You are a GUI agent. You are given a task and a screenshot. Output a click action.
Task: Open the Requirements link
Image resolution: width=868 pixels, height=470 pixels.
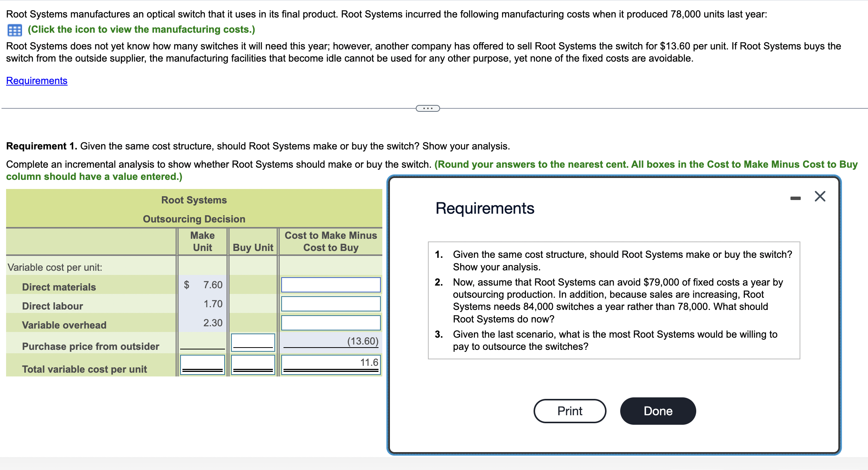(x=36, y=81)
